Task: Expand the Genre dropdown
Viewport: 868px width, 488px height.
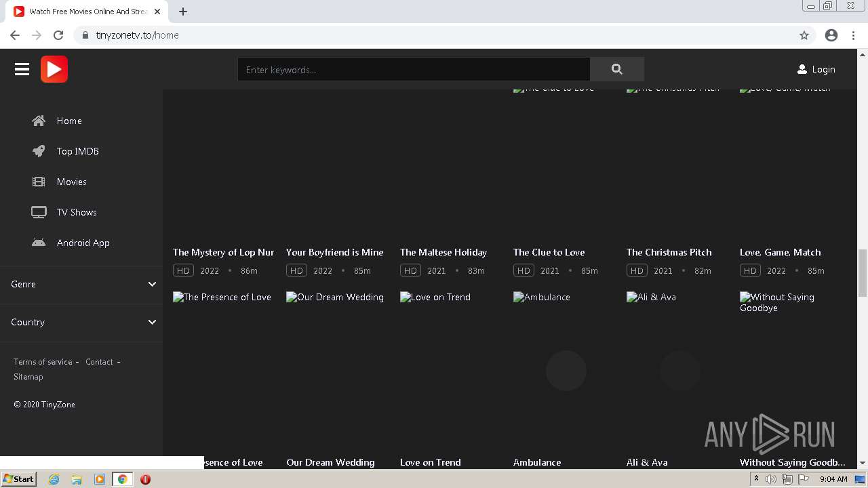Action: pyautogui.click(x=81, y=284)
